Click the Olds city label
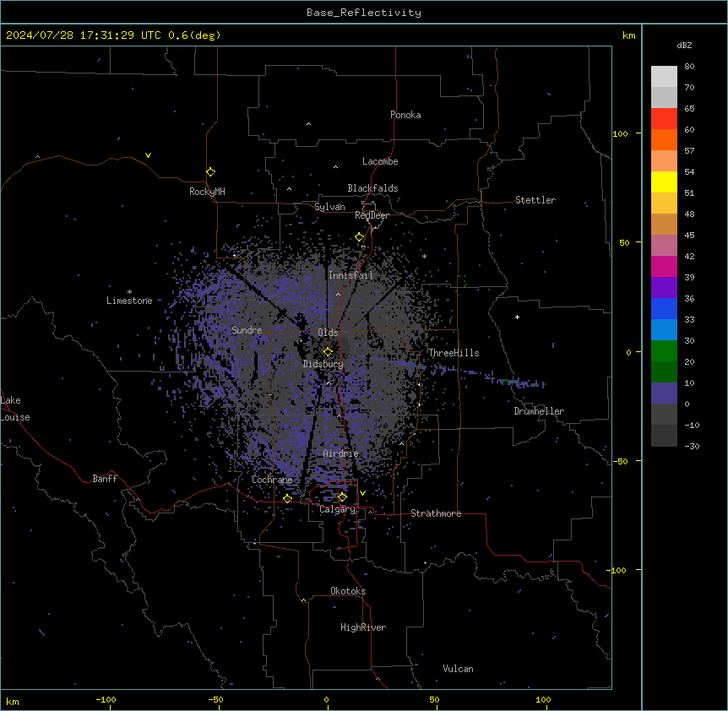Viewport: 728px width, 711px height. pyautogui.click(x=328, y=333)
